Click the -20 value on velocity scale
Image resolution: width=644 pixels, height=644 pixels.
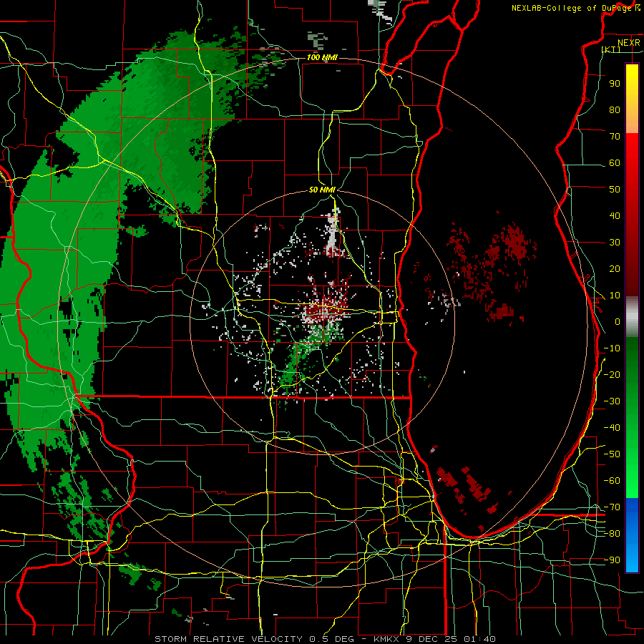pyautogui.click(x=612, y=374)
